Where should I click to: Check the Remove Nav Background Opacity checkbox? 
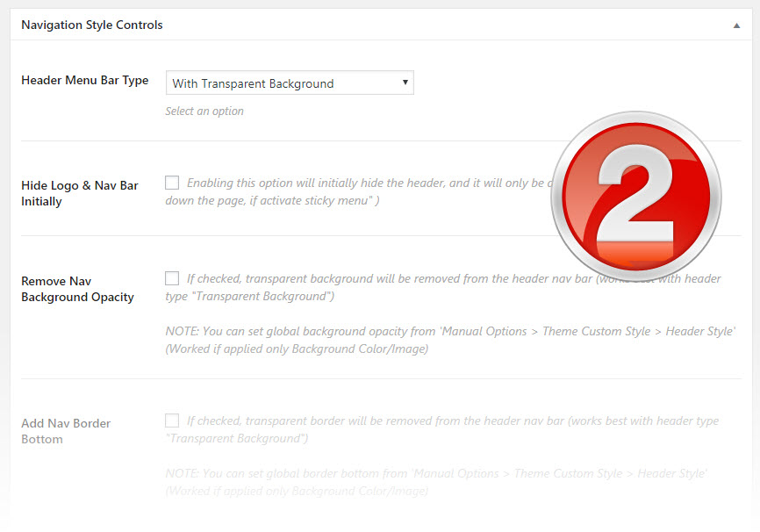tap(172, 278)
